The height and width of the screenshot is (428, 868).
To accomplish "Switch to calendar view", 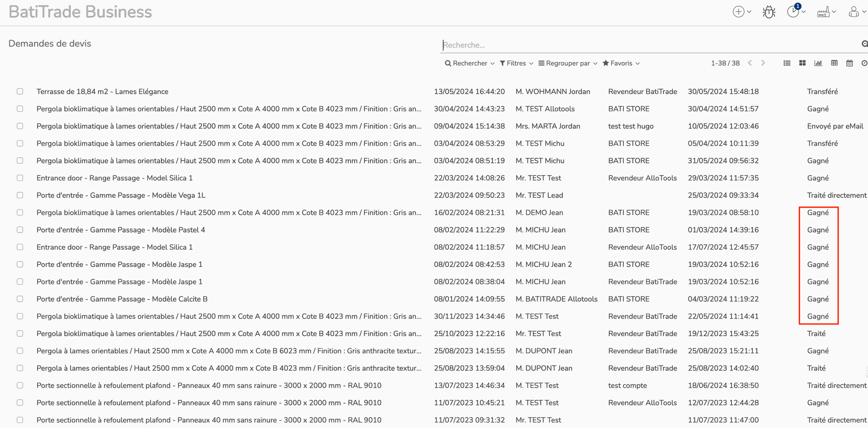I will [x=849, y=63].
